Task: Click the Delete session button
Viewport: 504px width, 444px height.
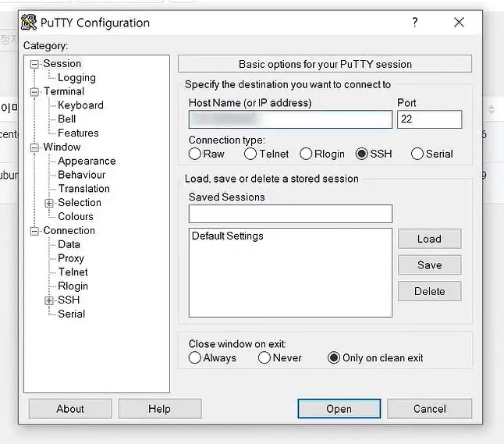Action: 429,291
